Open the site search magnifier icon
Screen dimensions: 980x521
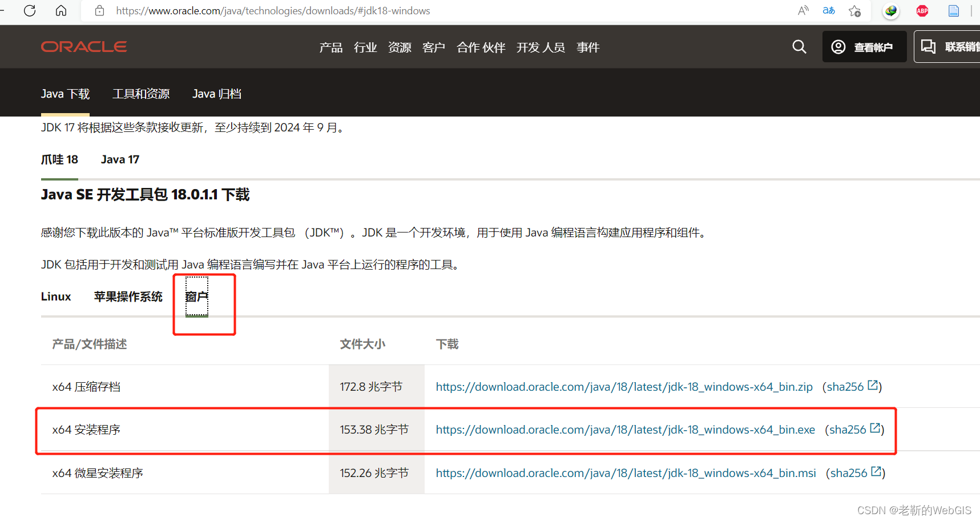tap(800, 47)
